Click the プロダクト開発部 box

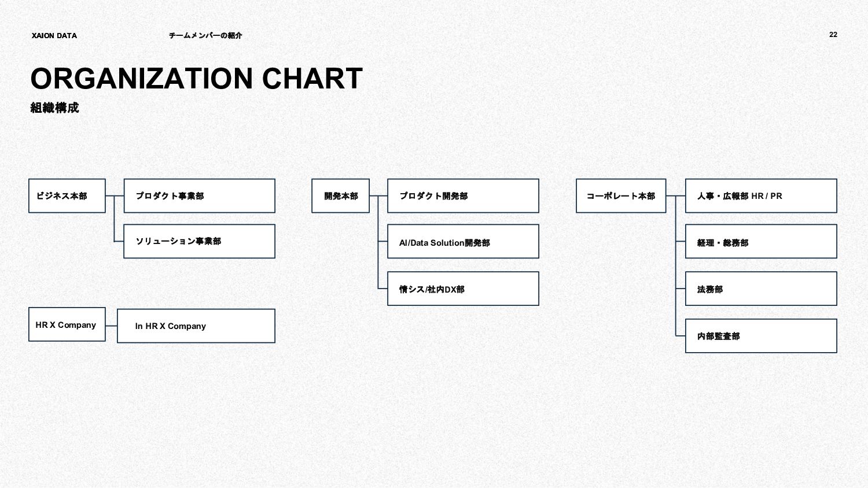pyautogui.click(x=463, y=196)
